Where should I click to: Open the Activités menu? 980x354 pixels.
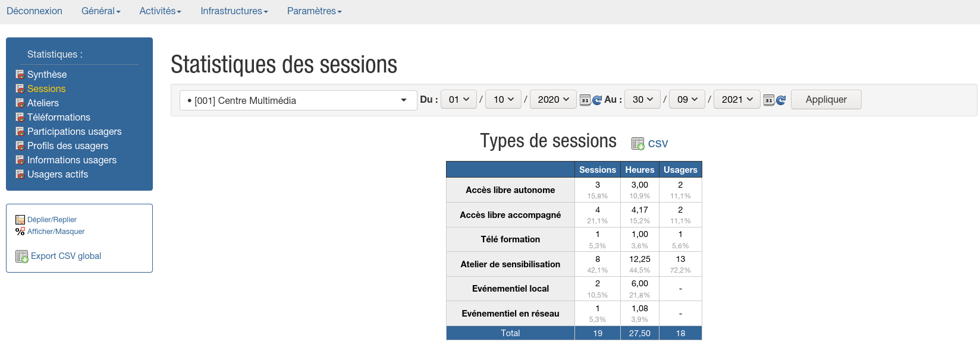coord(160,11)
